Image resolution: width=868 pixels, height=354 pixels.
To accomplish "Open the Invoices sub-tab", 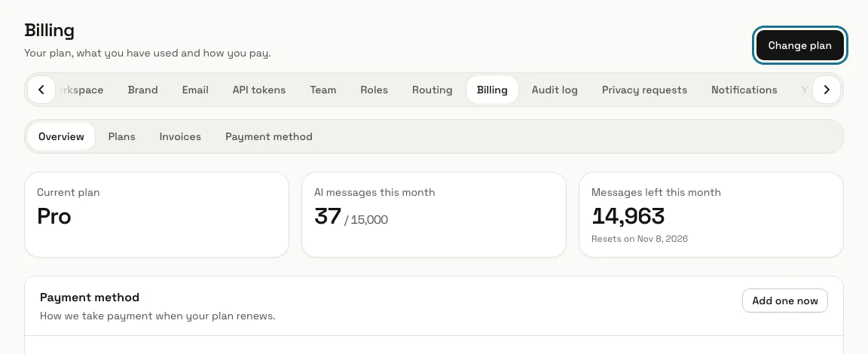I will point(180,136).
